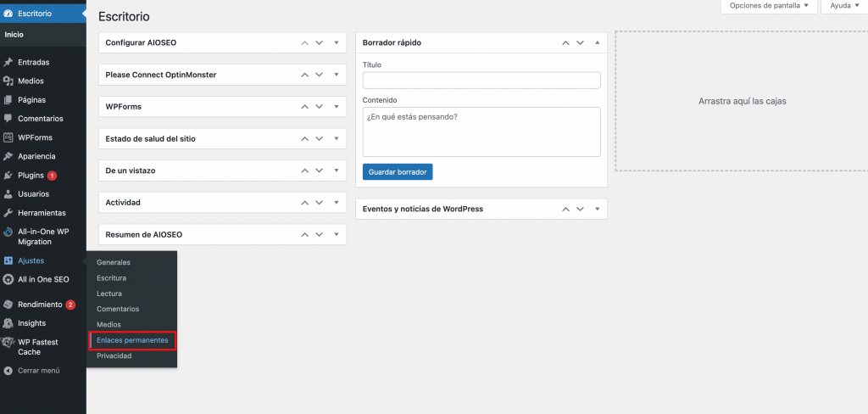Click the Arrastra aquí las cajas text

click(743, 102)
